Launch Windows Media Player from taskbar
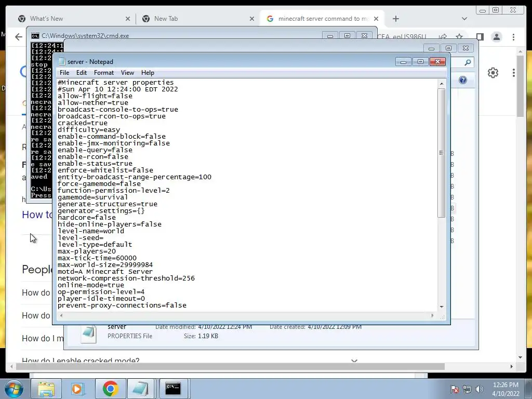Screen dimensions: 532x399 point(77,389)
